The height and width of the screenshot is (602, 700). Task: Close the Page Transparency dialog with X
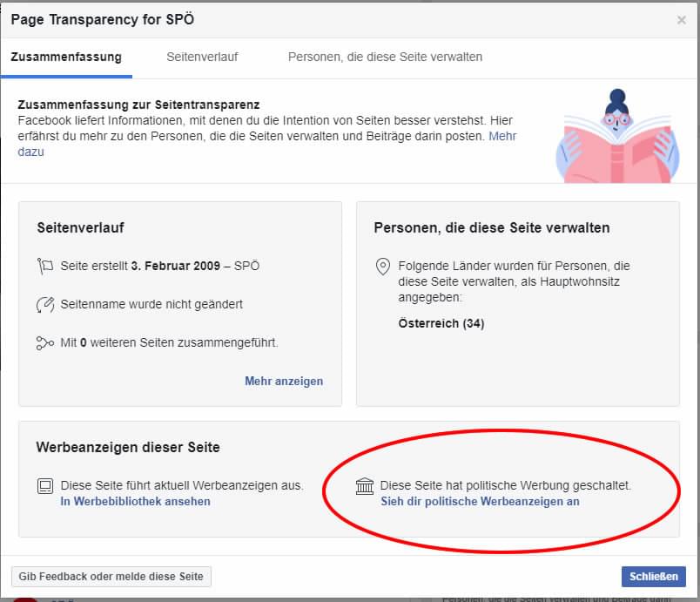pos(681,20)
